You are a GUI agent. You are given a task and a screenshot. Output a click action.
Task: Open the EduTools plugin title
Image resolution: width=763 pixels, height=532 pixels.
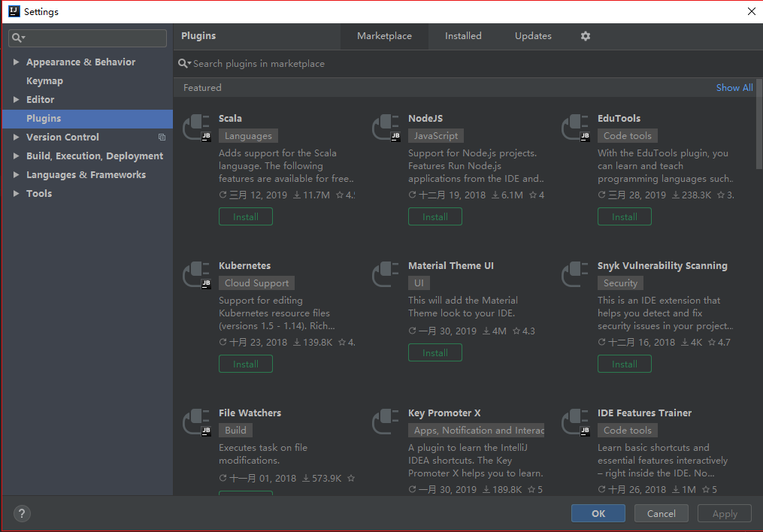(x=619, y=119)
